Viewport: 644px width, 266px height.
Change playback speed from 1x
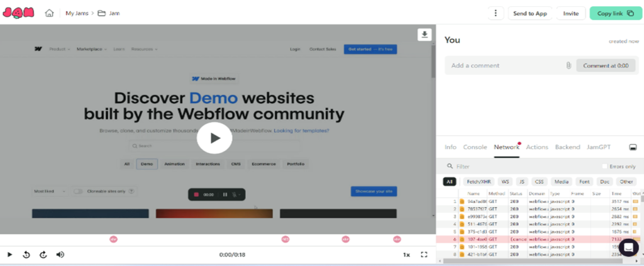click(x=406, y=255)
